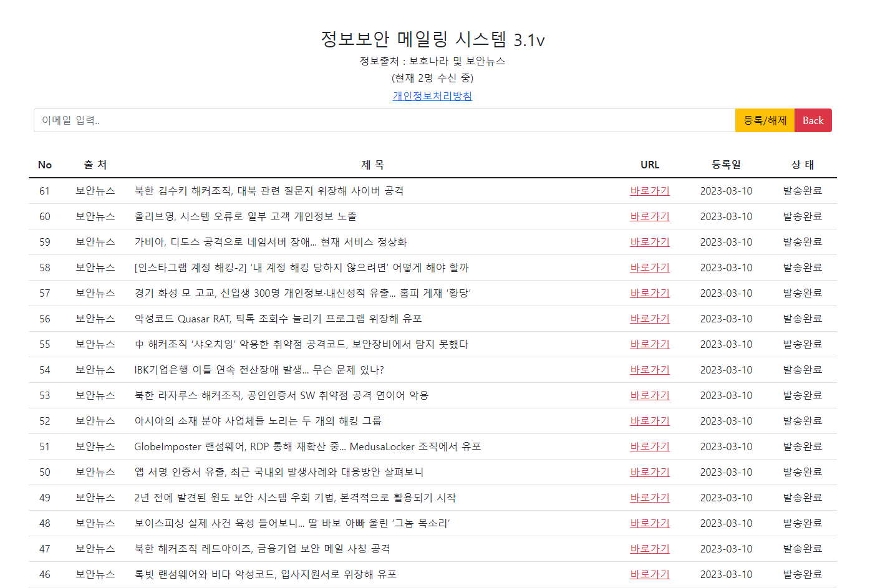The width and height of the screenshot is (875, 588).
Task: Click 2023-03-10 date in row 60
Action: 726,216
